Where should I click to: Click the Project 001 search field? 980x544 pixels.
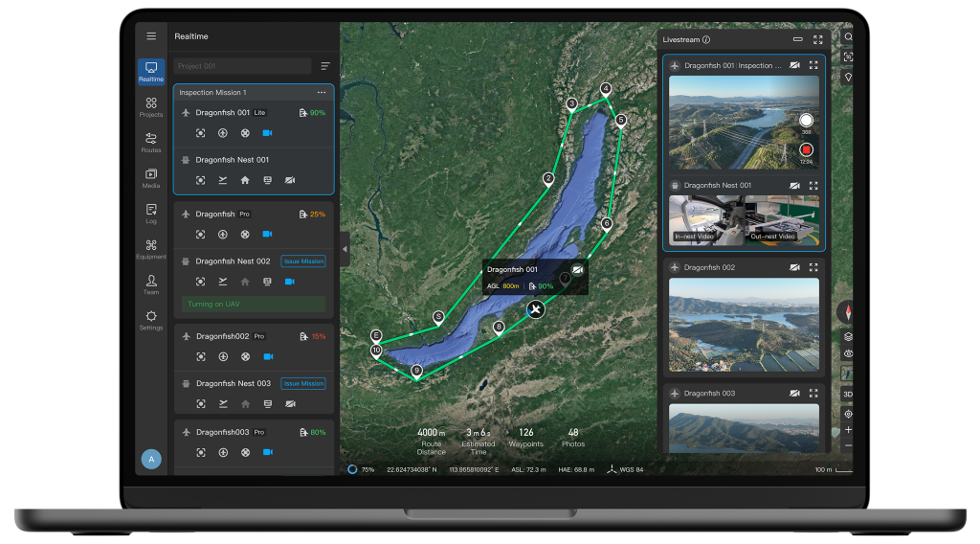coord(243,66)
